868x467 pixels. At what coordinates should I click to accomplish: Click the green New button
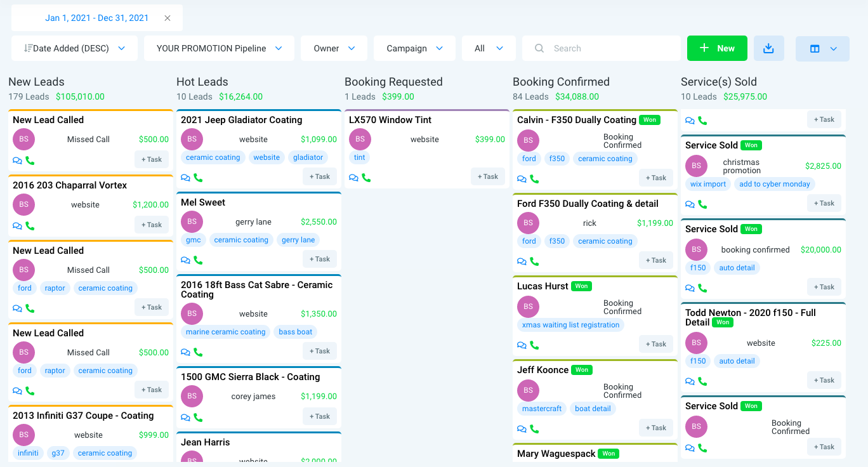(x=717, y=48)
